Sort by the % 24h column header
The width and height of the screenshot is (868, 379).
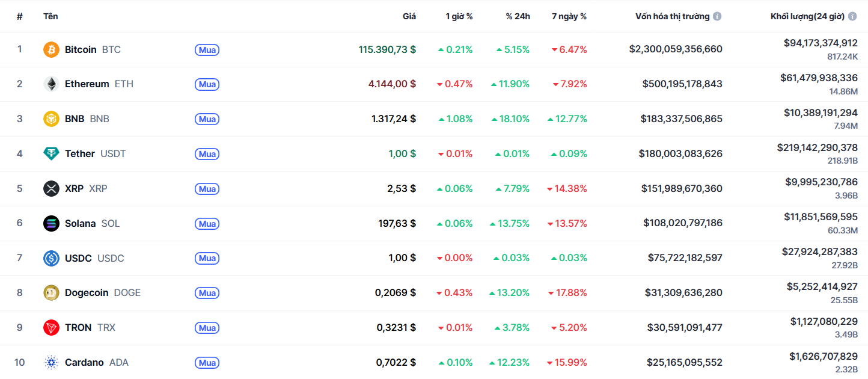(x=518, y=16)
